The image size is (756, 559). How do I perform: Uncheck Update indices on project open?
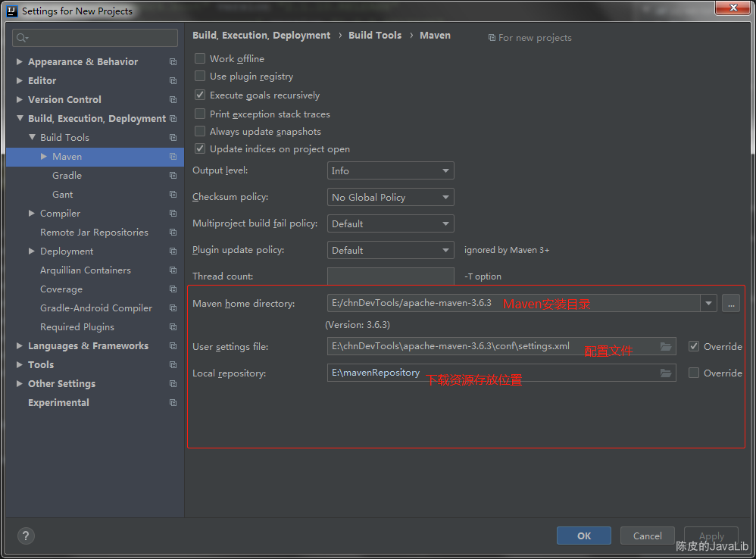pos(200,148)
